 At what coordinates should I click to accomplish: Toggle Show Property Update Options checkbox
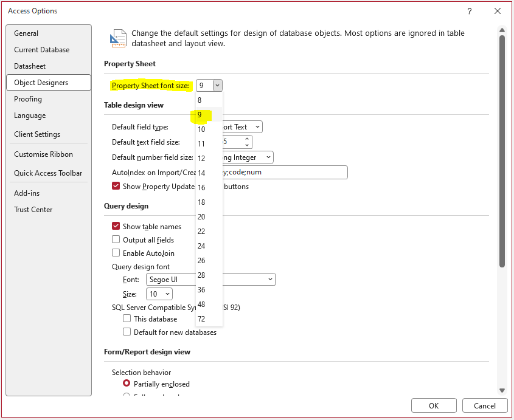click(x=116, y=186)
